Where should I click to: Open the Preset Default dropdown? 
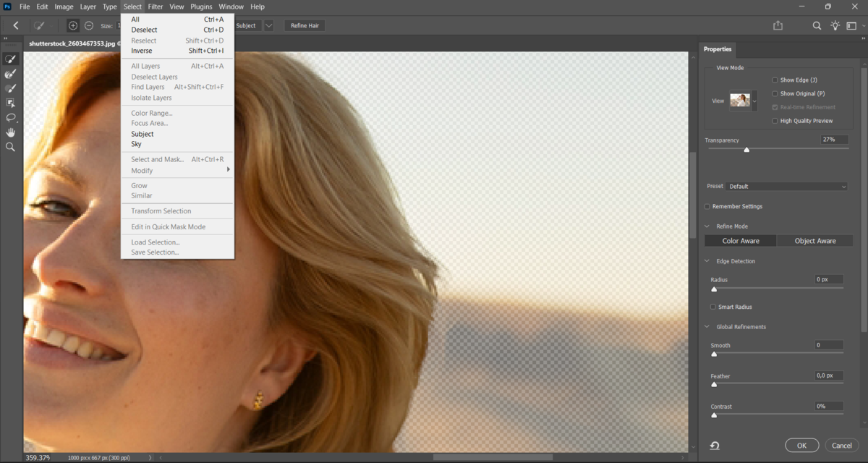pos(787,187)
